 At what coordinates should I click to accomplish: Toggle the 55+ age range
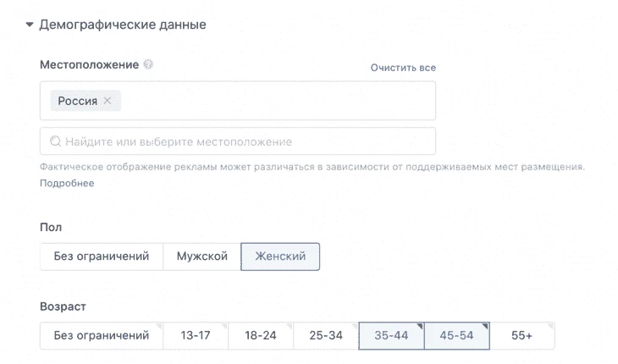coord(521,335)
